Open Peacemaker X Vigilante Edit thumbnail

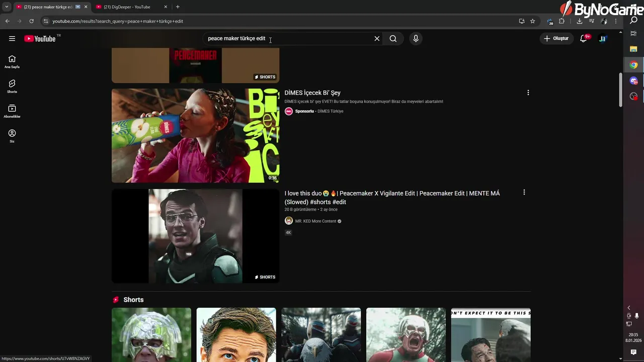click(195, 236)
